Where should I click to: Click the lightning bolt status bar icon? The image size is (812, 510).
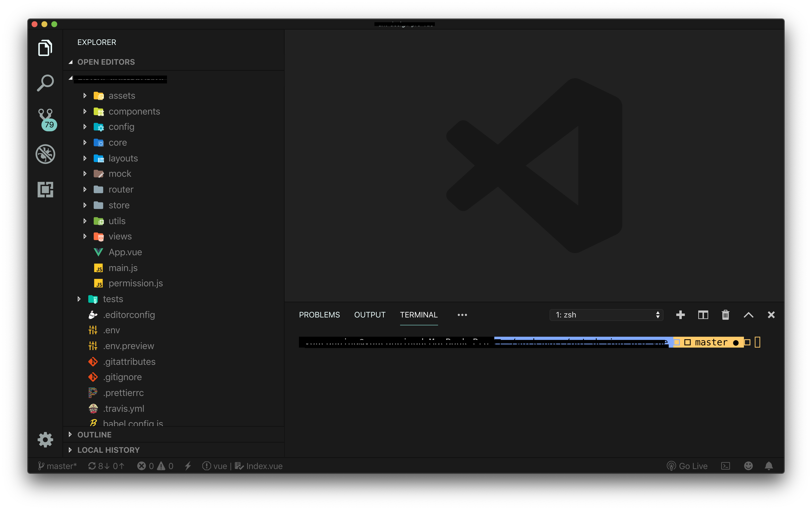188,466
